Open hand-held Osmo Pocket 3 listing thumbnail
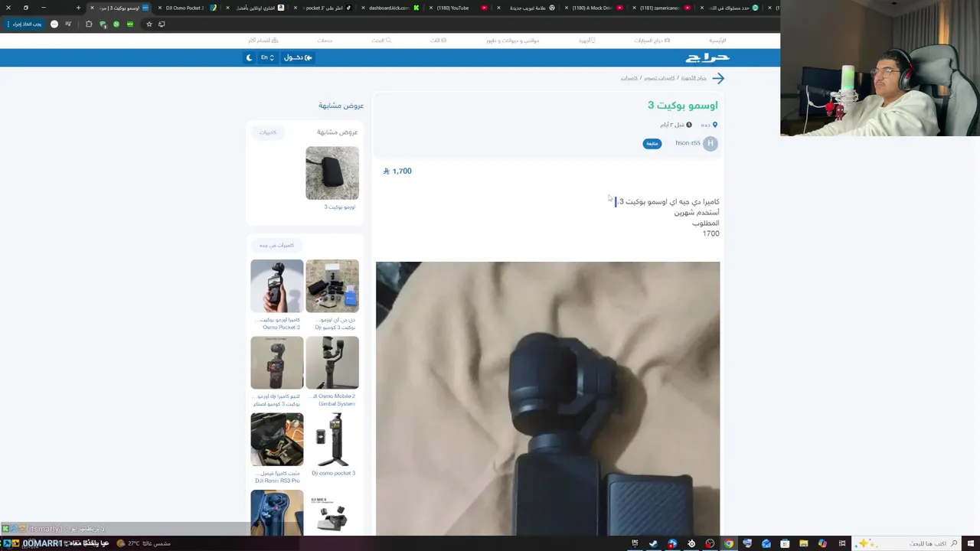980x551 pixels. click(x=277, y=286)
